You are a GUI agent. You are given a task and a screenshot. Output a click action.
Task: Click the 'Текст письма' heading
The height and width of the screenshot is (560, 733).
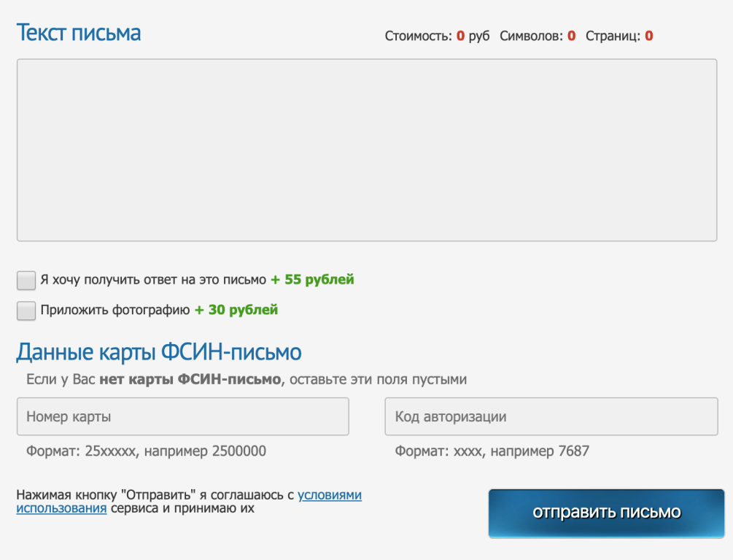pyautogui.click(x=79, y=33)
